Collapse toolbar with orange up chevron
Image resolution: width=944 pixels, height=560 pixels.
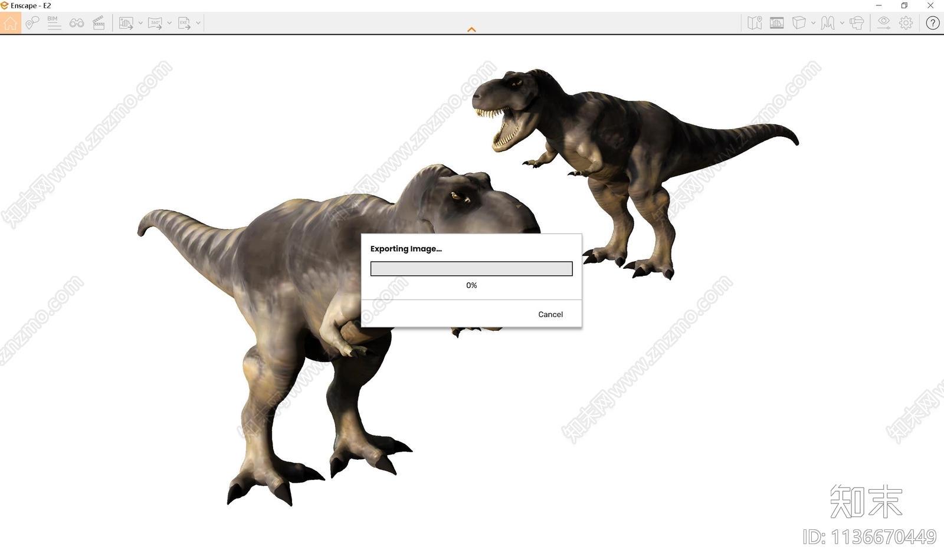[x=471, y=29]
